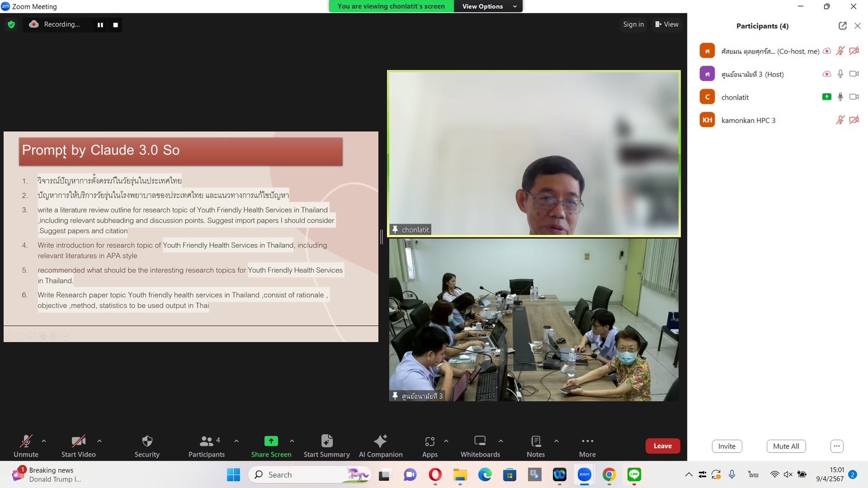The image size is (868, 488).
Task: Toggle the Participants panel from toolbar
Action: click(206, 446)
